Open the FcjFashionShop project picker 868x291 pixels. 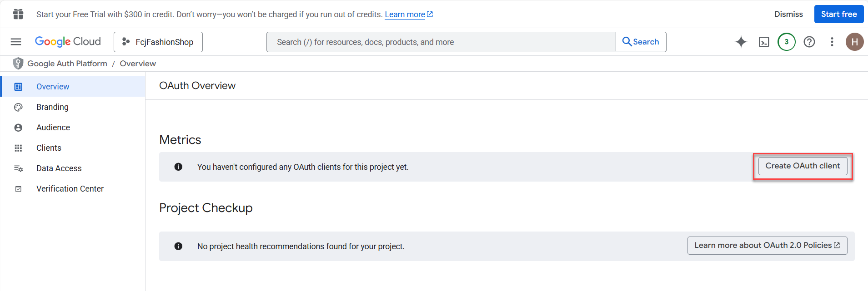click(x=158, y=42)
